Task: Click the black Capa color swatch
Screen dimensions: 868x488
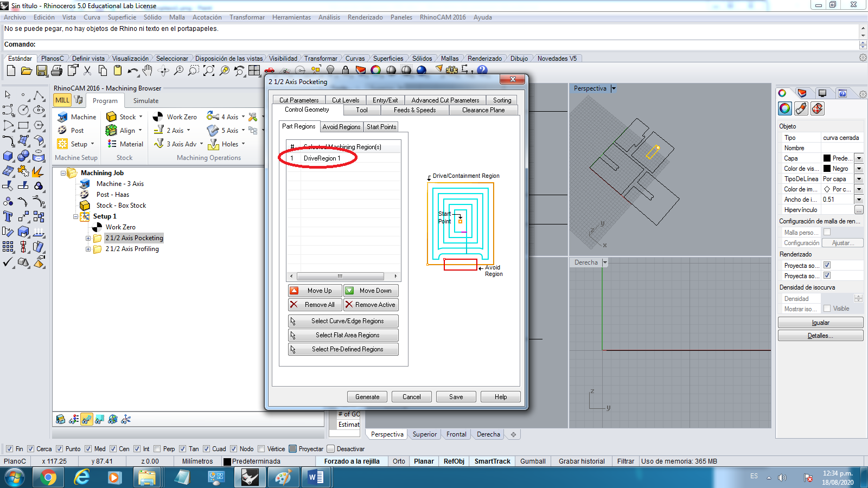Action: [x=827, y=158]
